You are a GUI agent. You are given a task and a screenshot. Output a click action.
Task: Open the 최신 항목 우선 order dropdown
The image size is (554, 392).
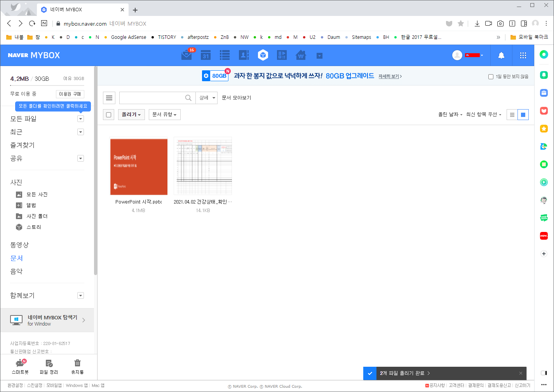click(484, 115)
